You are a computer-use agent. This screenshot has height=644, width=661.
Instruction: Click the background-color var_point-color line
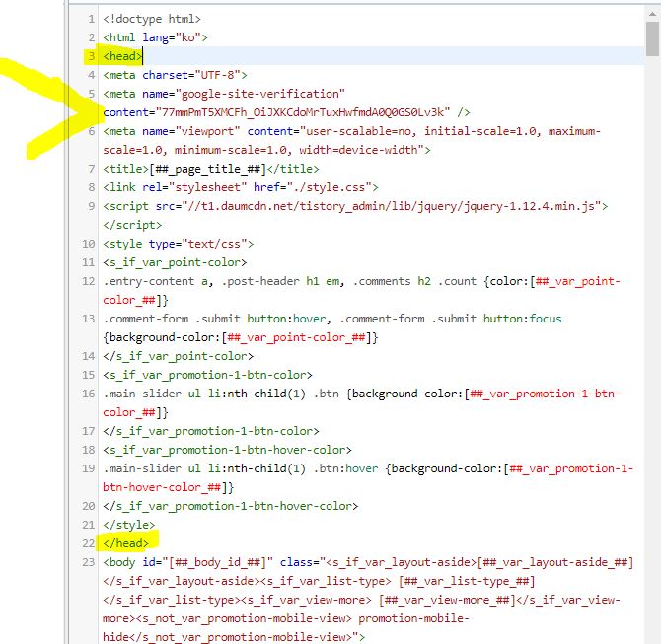241,337
